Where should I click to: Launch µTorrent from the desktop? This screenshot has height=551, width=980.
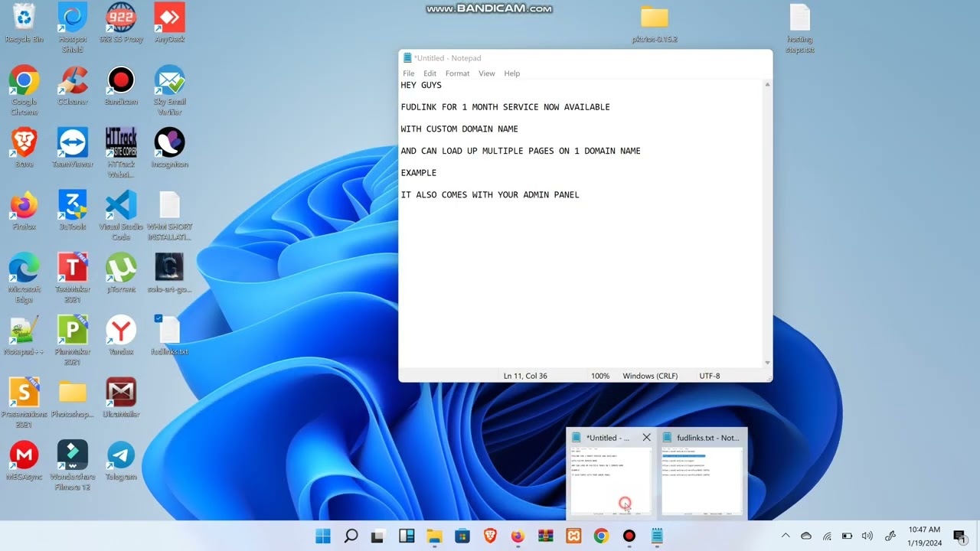tap(121, 273)
